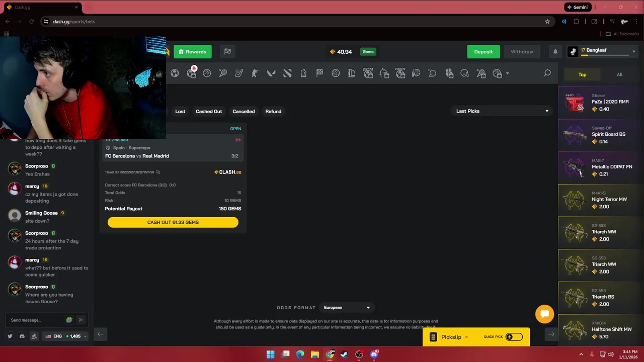Switch drops panel to Top
644x362 pixels.
point(582,74)
